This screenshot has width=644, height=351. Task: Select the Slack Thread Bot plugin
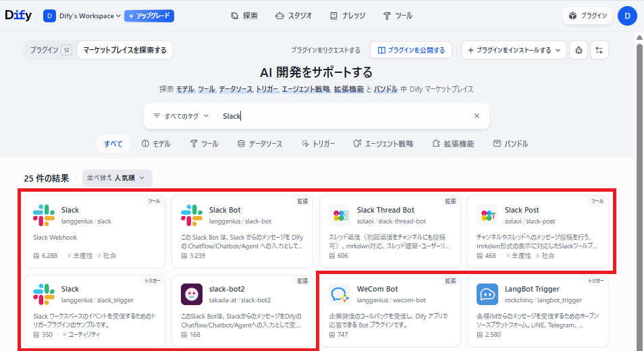click(x=390, y=231)
